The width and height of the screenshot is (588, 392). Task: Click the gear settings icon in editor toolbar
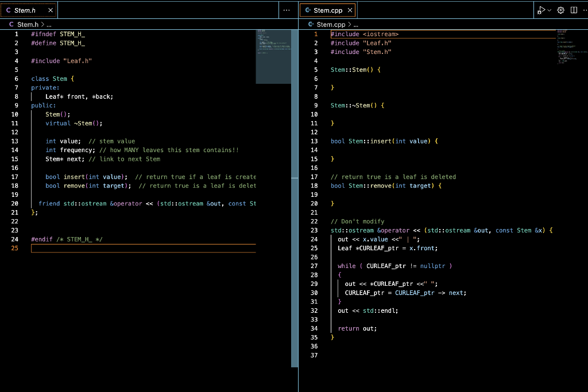click(x=561, y=10)
